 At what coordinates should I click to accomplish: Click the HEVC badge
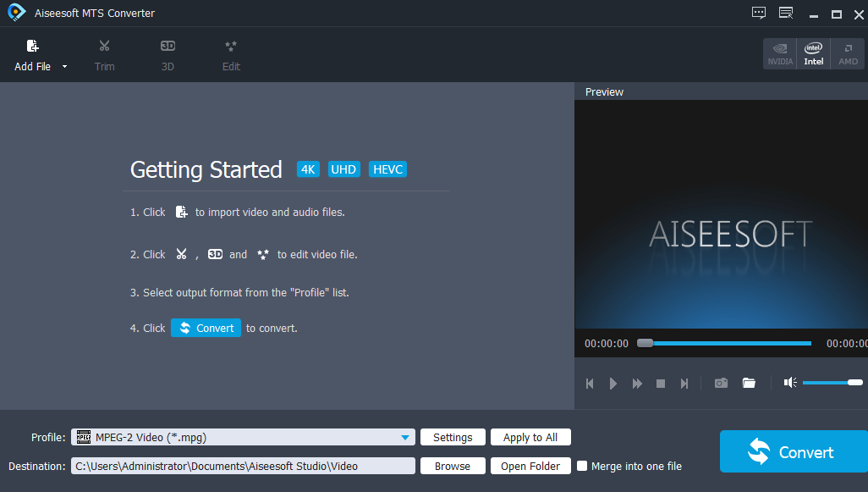click(x=387, y=169)
